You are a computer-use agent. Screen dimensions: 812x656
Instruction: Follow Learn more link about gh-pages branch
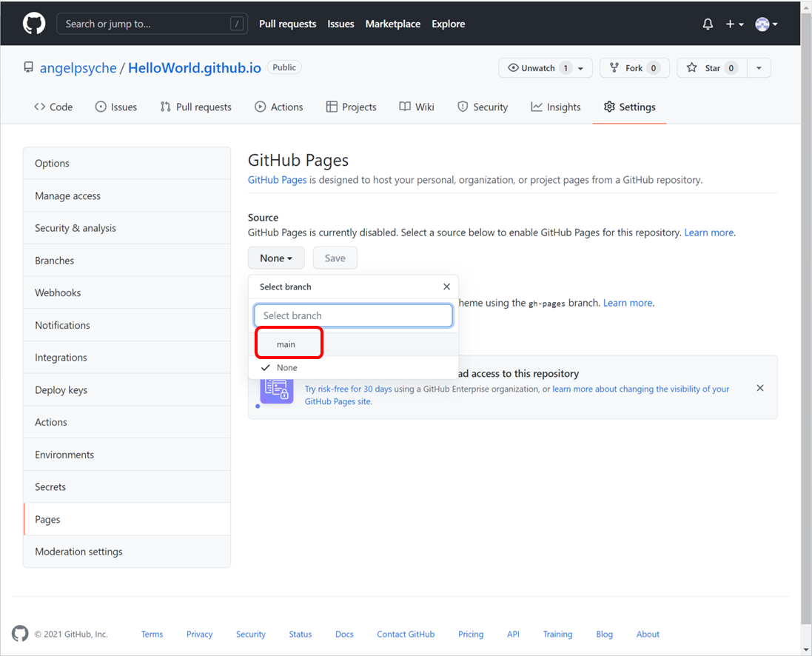(628, 303)
